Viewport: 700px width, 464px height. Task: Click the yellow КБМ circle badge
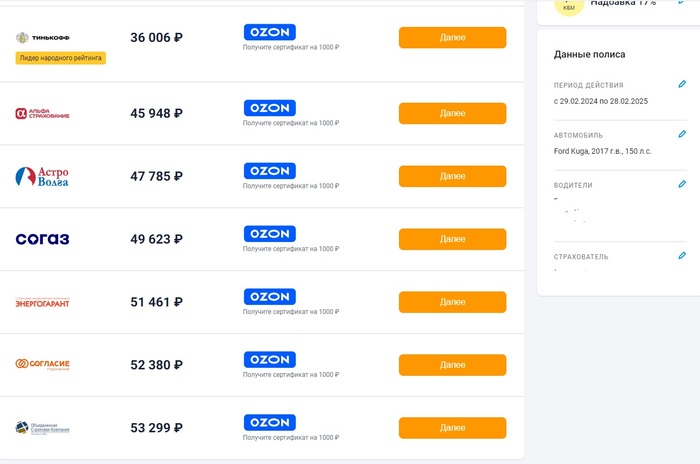[x=569, y=5]
